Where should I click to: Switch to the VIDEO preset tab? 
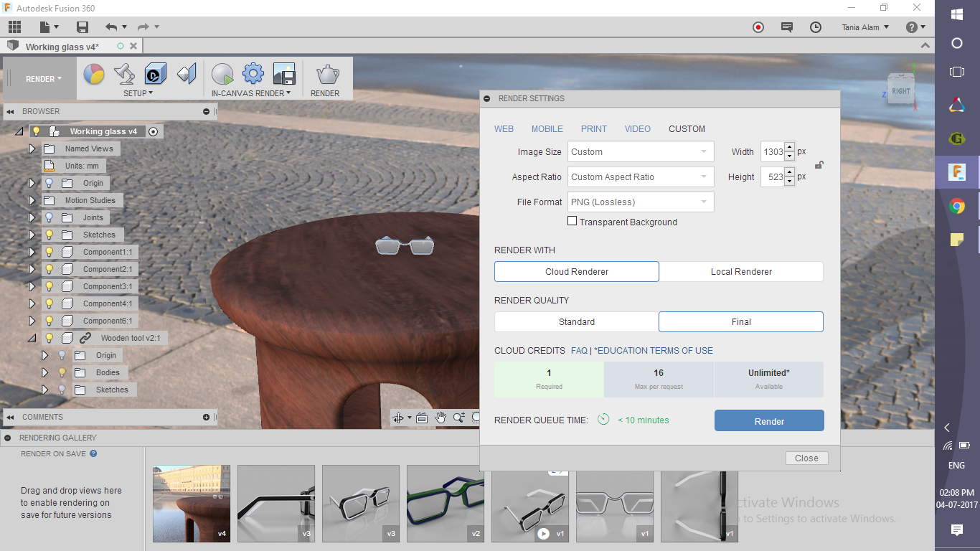coord(638,129)
